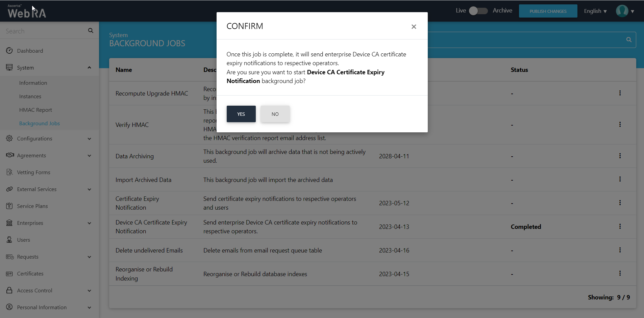This screenshot has width=644, height=318.
Task: Click the Users icon in sidebar
Action: (x=9, y=240)
